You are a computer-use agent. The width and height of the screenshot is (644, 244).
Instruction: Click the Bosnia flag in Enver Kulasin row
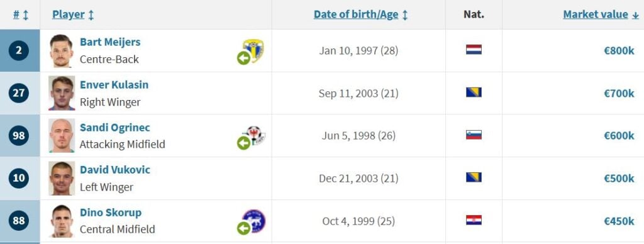pos(474,92)
